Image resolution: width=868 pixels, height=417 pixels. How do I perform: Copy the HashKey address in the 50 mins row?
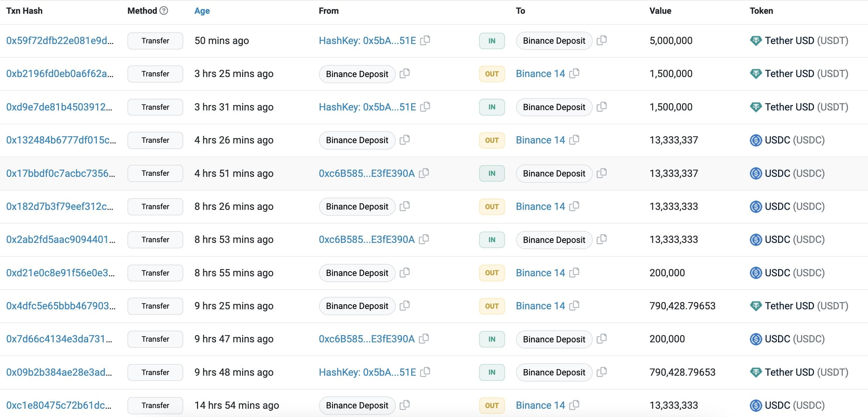[x=425, y=40]
